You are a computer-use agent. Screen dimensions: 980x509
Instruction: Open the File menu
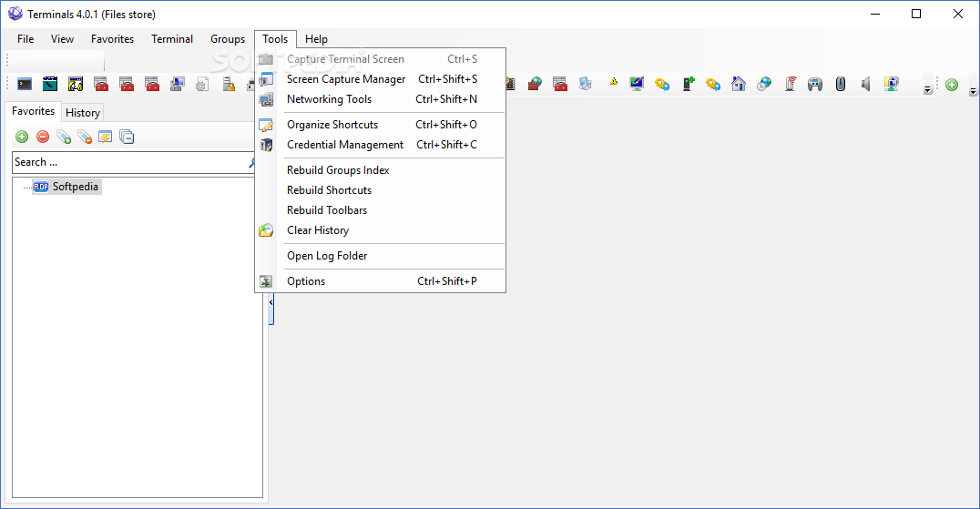tap(26, 39)
